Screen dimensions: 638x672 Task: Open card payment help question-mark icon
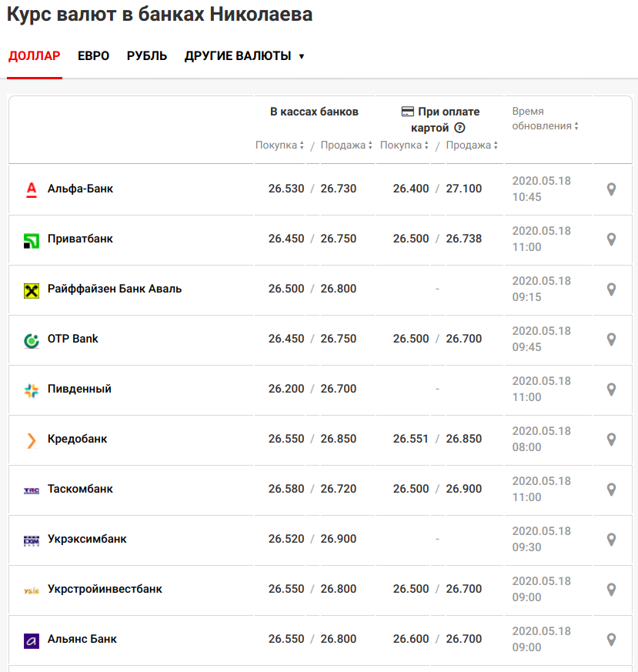[459, 128]
